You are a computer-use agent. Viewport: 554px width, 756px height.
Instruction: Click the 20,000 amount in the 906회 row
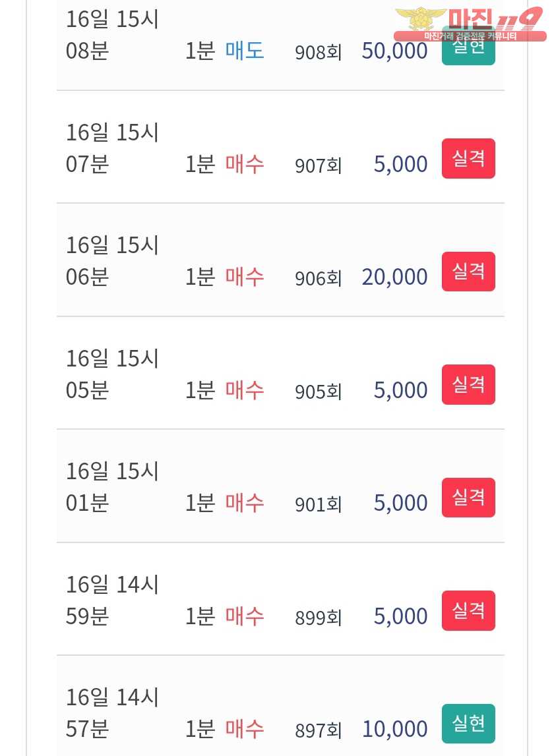[x=395, y=277]
